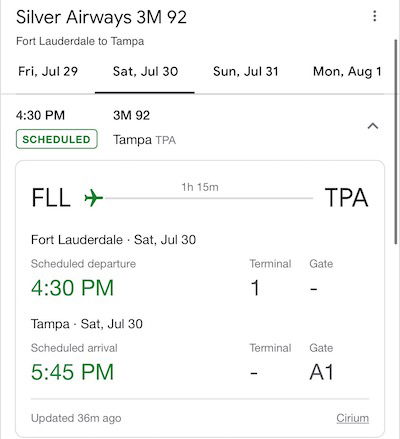Open the Mon, Aug 1 tab

pyautogui.click(x=347, y=71)
